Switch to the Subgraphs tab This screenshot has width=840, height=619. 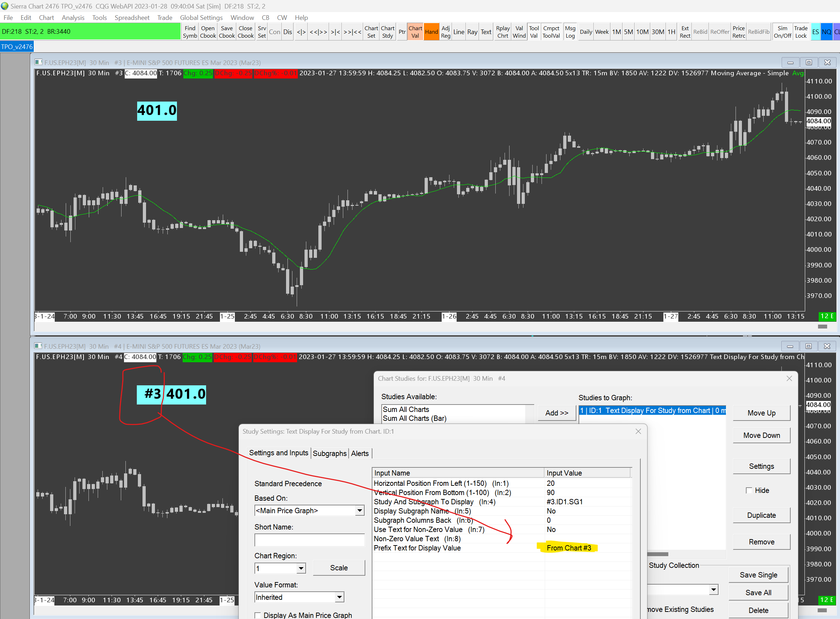(x=329, y=454)
